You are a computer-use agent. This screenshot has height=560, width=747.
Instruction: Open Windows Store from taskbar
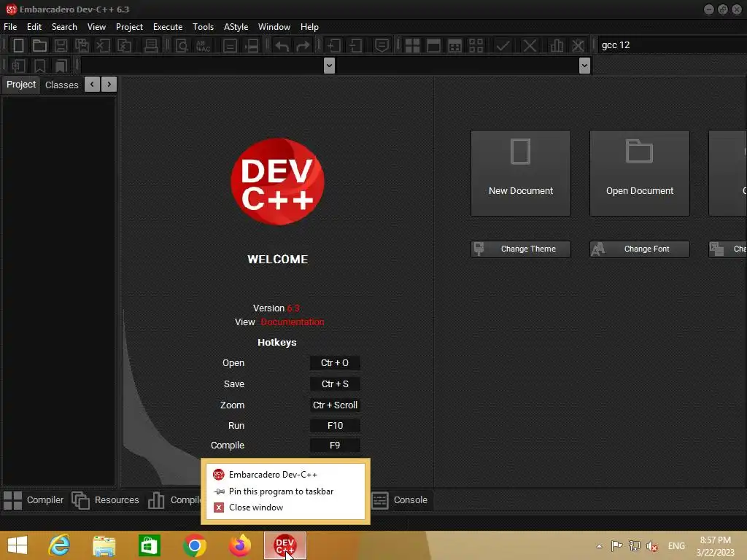click(149, 545)
